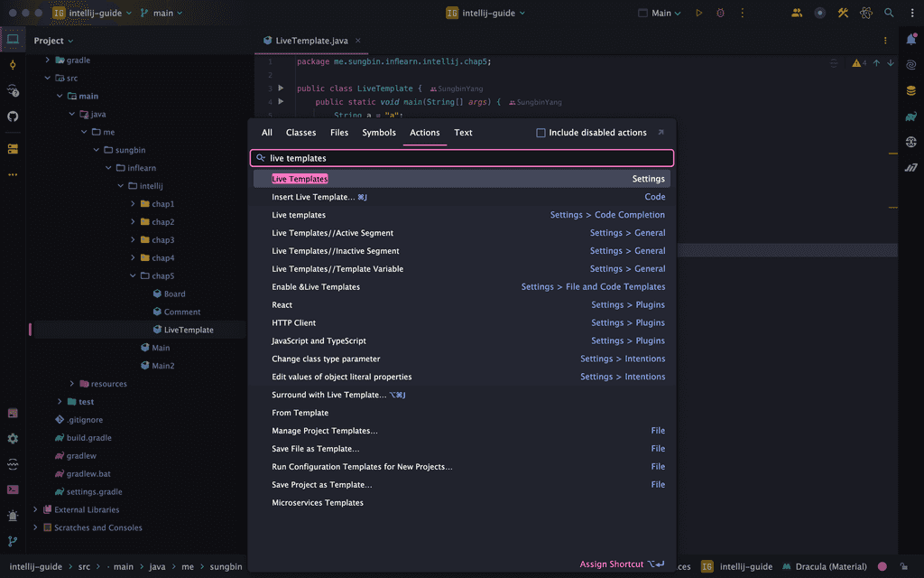Go to previous highlighted error arrow
924x578 pixels.
pyautogui.click(x=876, y=62)
